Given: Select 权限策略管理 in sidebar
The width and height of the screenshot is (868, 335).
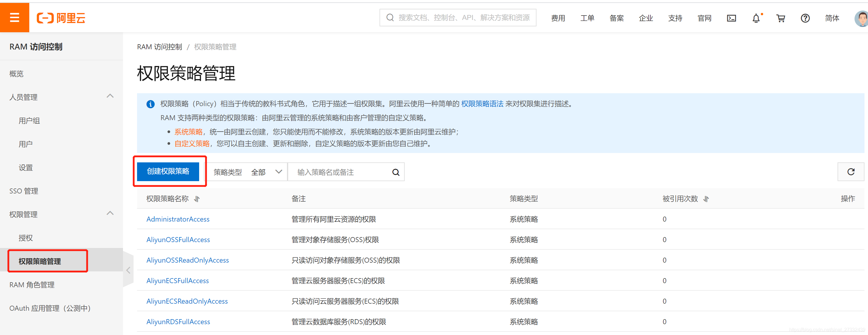Looking at the screenshot, I should 40,261.
